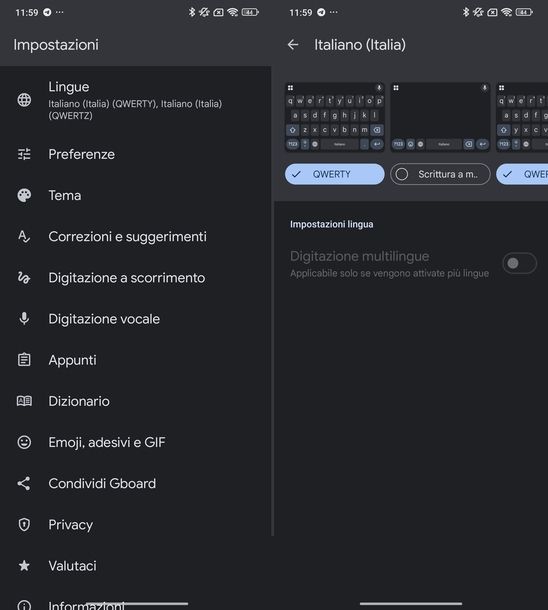Open Emoji, adesivi e GIF settings
Image resolution: width=548 pixels, height=610 pixels.
pyautogui.click(x=135, y=442)
